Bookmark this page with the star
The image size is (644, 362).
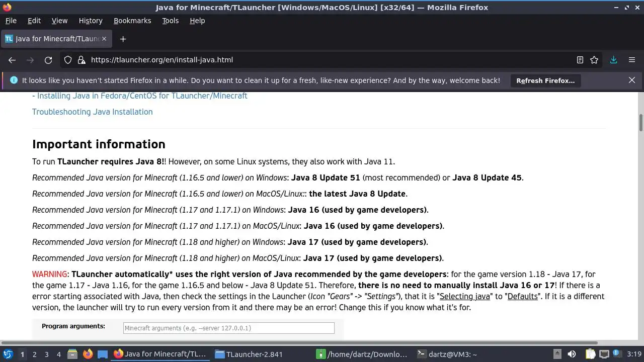(594, 60)
